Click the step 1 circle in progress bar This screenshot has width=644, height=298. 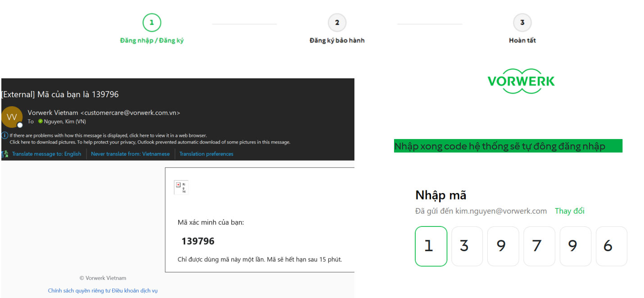[x=152, y=23]
